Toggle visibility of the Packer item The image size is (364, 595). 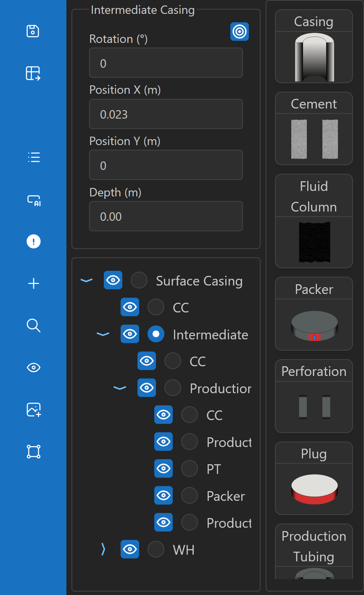[x=164, y=496]
